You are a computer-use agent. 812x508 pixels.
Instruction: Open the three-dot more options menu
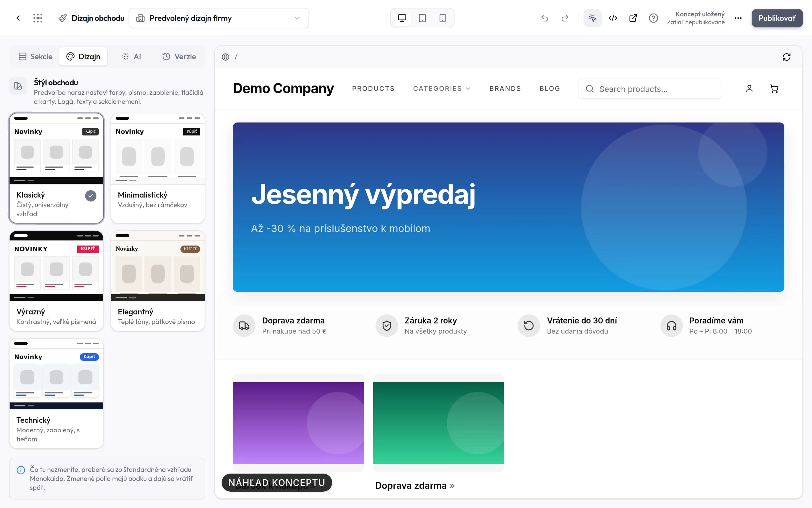[x=738, y=18]
